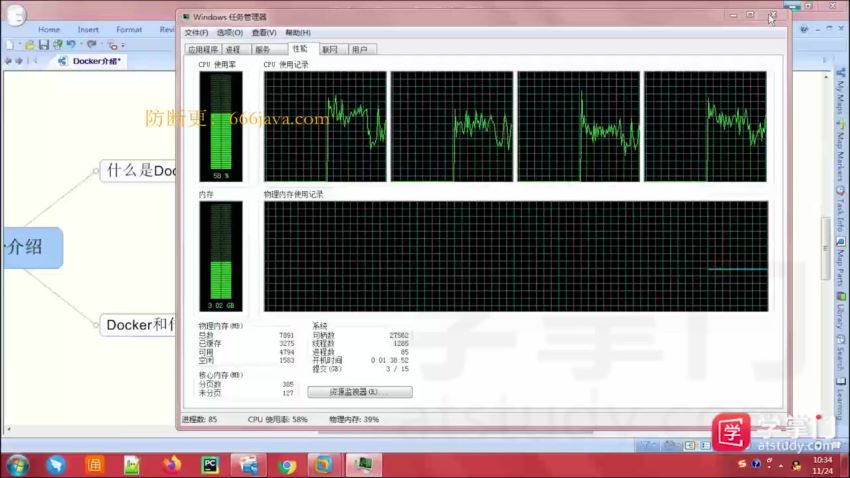The width and height of the screenshot is (850, 478).
Task: Close the Windows 任务管理器 window
Action: click(774, 15)
